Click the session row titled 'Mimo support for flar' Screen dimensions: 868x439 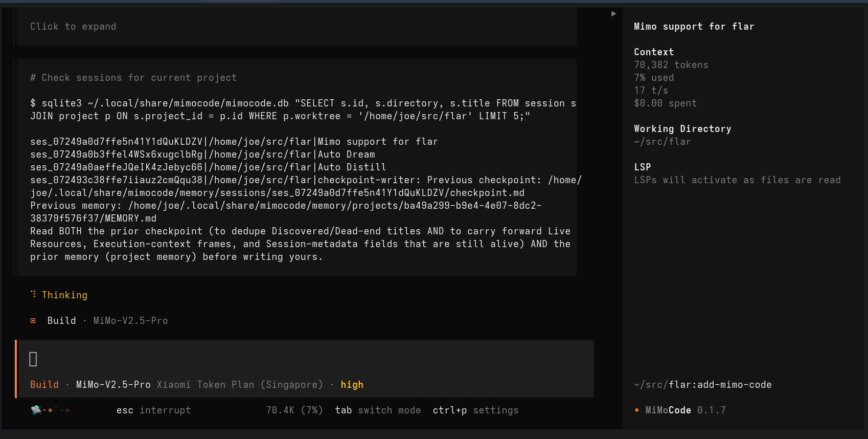pos(234,142)
